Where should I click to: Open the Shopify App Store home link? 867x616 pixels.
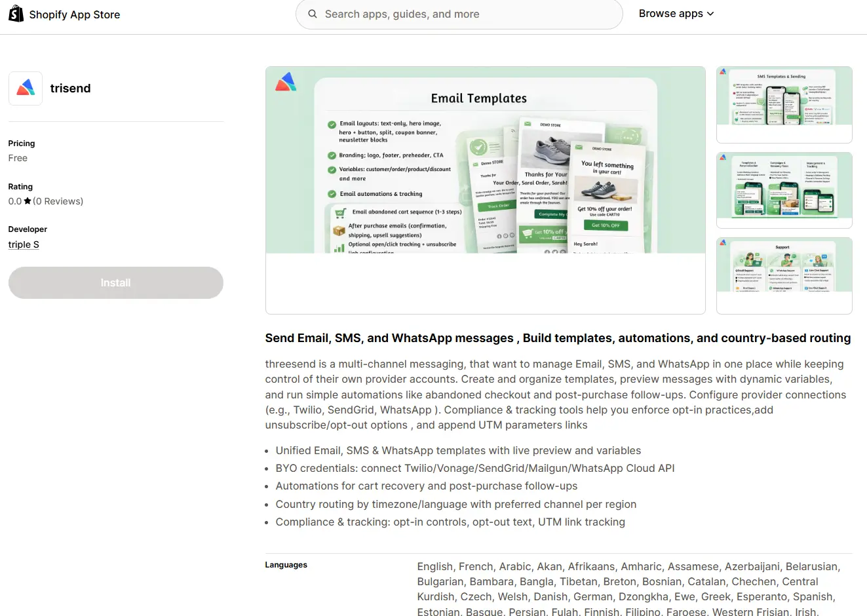point(64,14)
